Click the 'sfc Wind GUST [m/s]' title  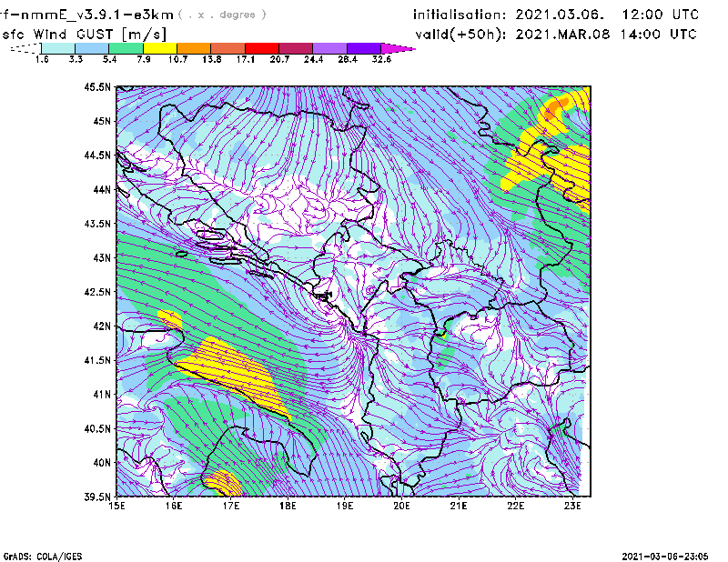pos(84,35)
